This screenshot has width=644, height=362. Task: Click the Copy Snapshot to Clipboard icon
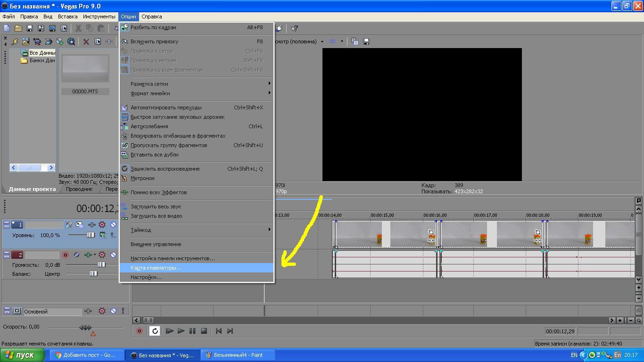(x=355, y=41)
